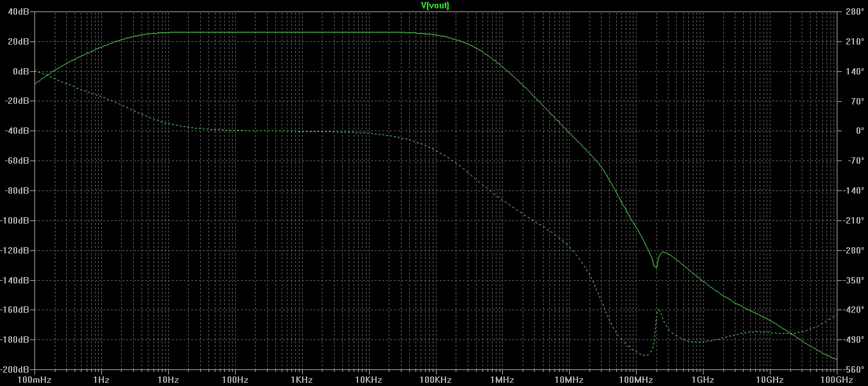Click the 210° phase axis label
Viewport: 868px width, 386px height.
coord(855,41)
